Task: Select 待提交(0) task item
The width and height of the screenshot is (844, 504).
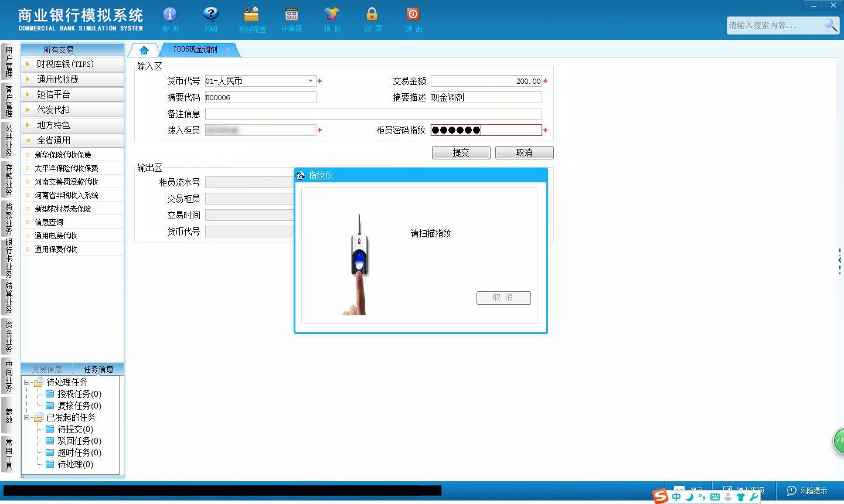Action: (x=75, y=429)
